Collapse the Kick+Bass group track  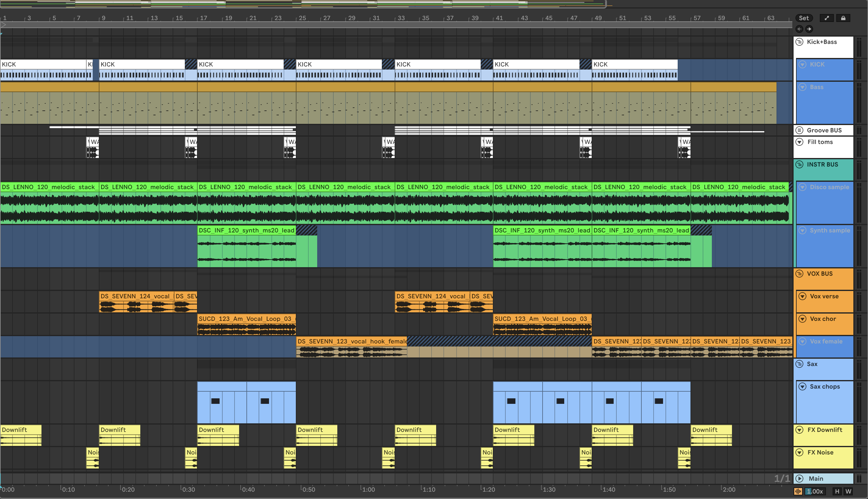click(x=799, y=42)
